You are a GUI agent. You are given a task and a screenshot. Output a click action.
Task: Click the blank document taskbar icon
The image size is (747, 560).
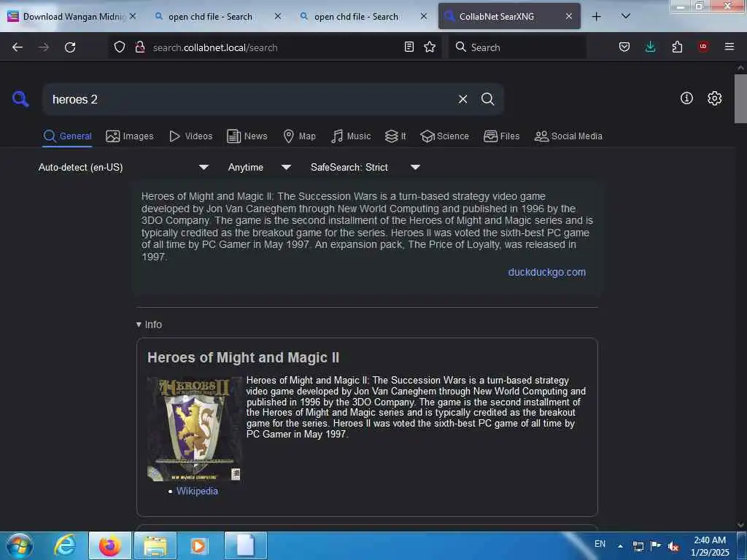pos(246,545)
